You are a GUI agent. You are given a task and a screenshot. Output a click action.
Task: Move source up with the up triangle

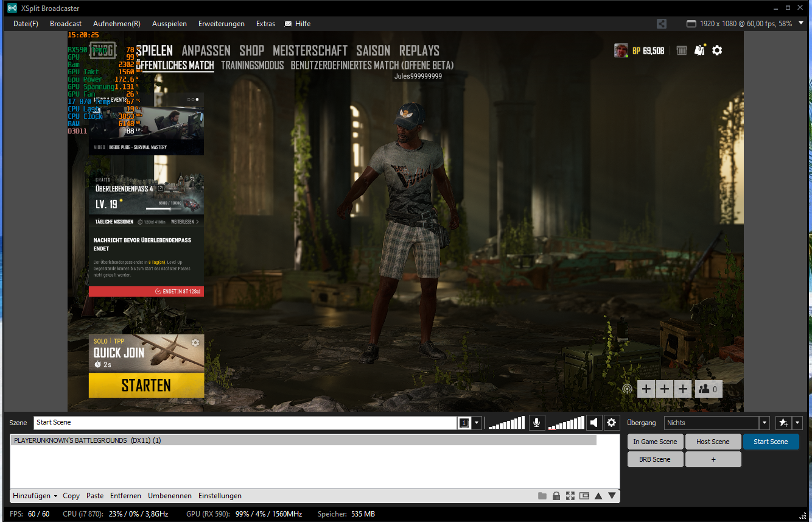click(598, 496)
